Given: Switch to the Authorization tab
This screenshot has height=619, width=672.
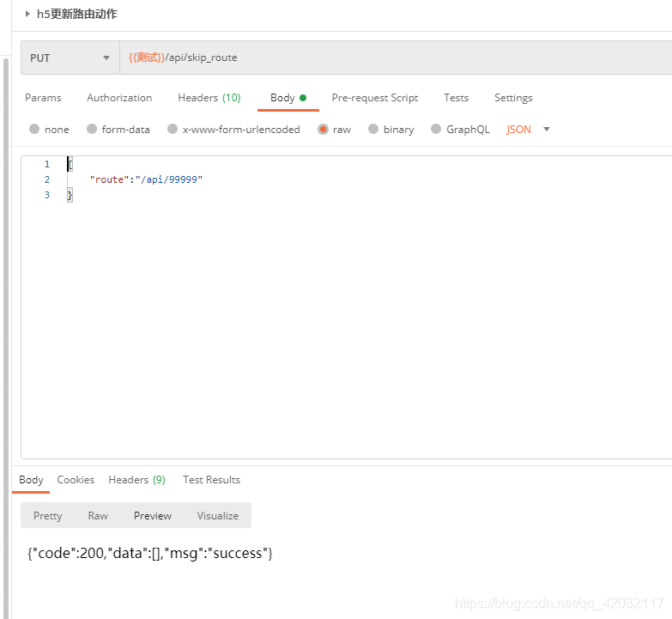Looking at the screenshot, I should pos(119,98).
